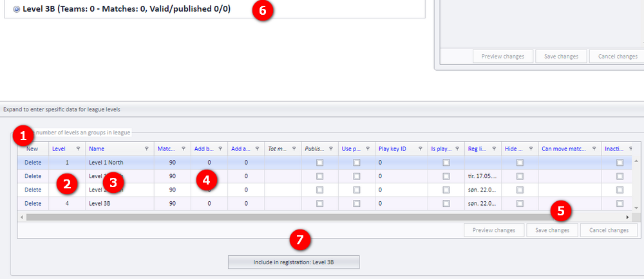The image size is (644, 279).
Task: Filter the Can move matc... column
Action: pos(594,148)
